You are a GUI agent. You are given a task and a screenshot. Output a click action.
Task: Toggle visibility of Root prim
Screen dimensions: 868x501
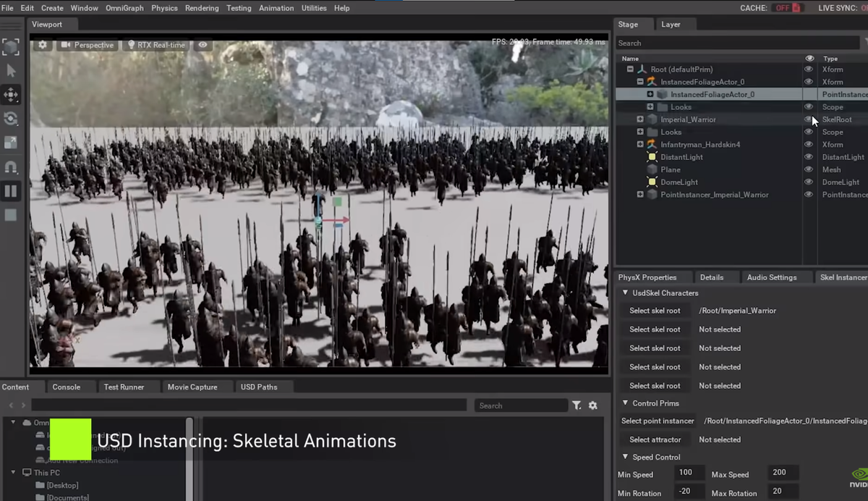pos(809,70)
